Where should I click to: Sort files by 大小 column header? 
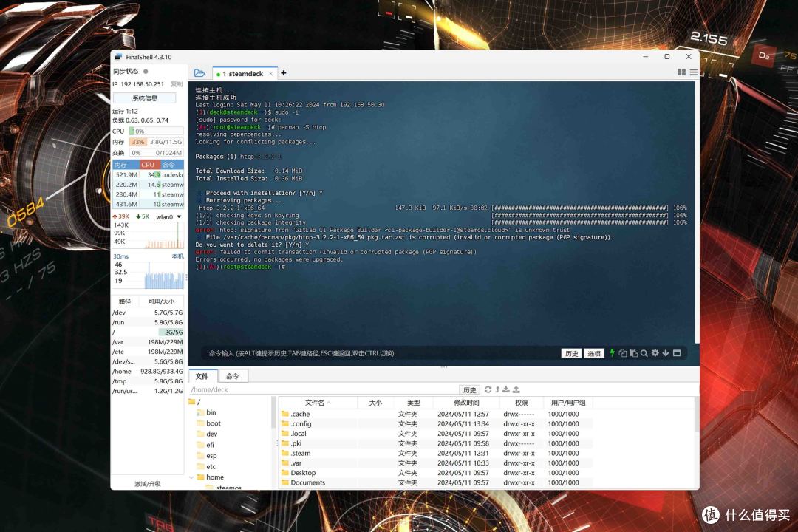(x=375, y=403)
